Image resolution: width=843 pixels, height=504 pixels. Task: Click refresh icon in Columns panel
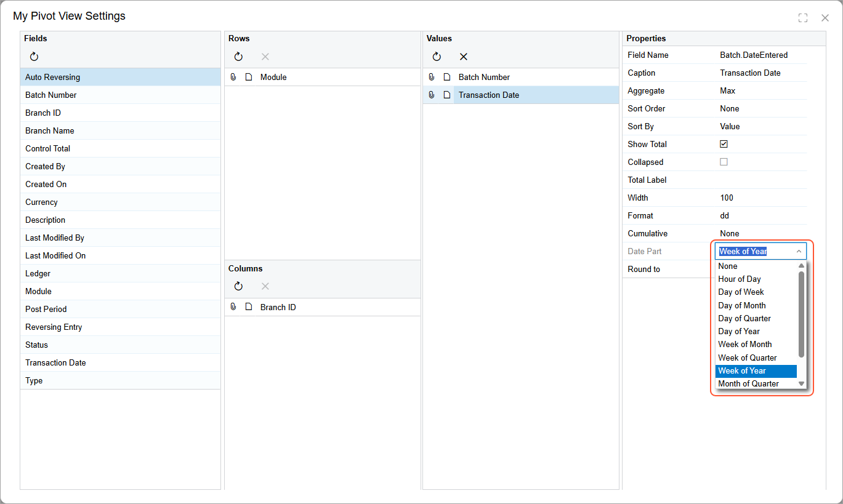[x=238, y=286]
